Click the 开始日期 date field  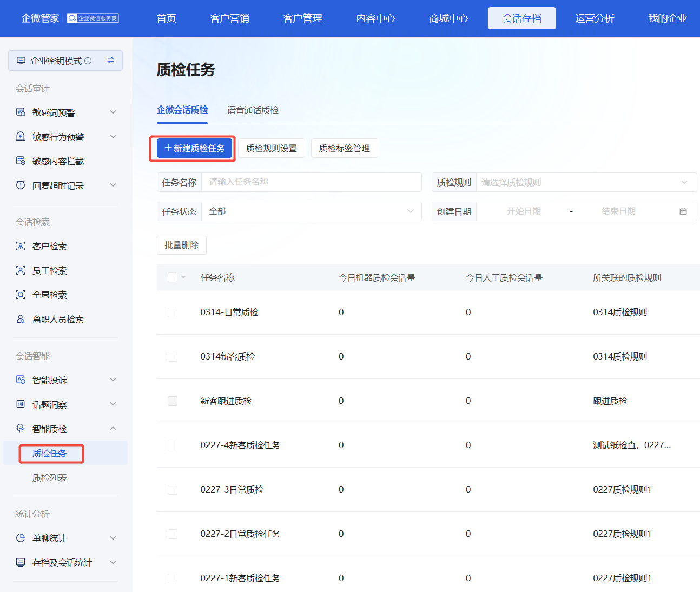click(524, 211)
